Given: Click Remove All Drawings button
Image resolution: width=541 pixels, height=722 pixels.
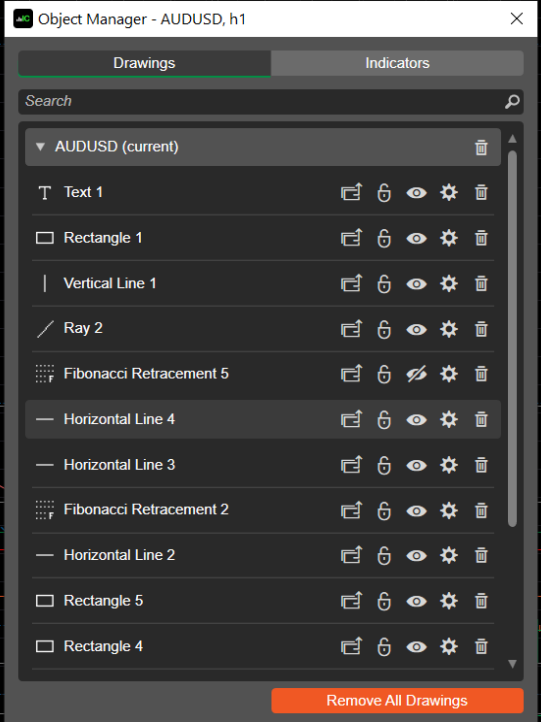Looking at the screenshot, I should point(397,700).
